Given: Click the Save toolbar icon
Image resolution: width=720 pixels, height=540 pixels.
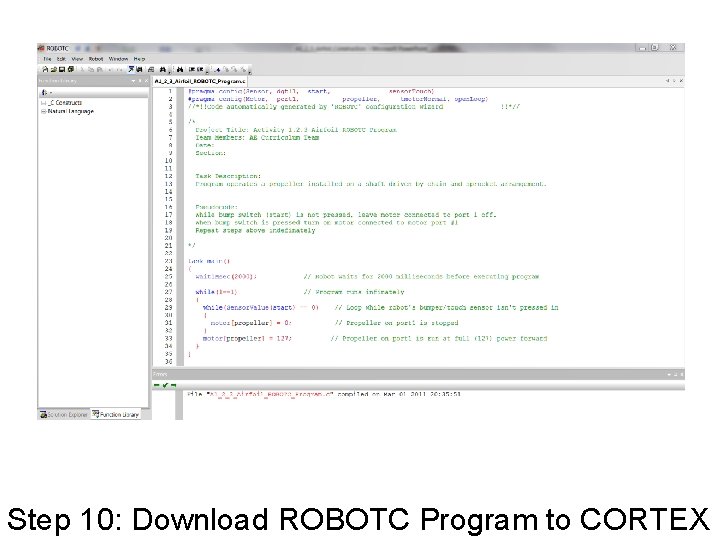Looking at the screenshot, I should point(62,69).
